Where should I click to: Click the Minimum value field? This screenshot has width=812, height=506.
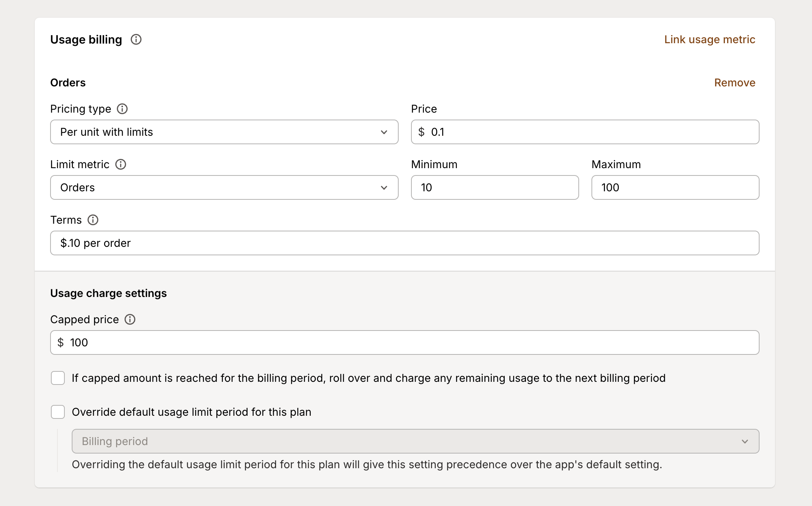[x=495, y=187]
